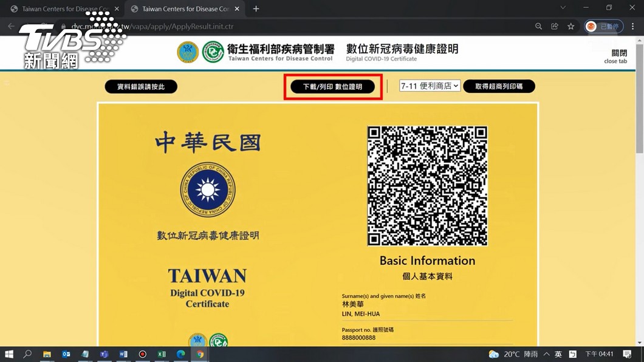Click the zoom magnifier icon in address bar
Screen dimensions: 644x362
click(538, 26)
